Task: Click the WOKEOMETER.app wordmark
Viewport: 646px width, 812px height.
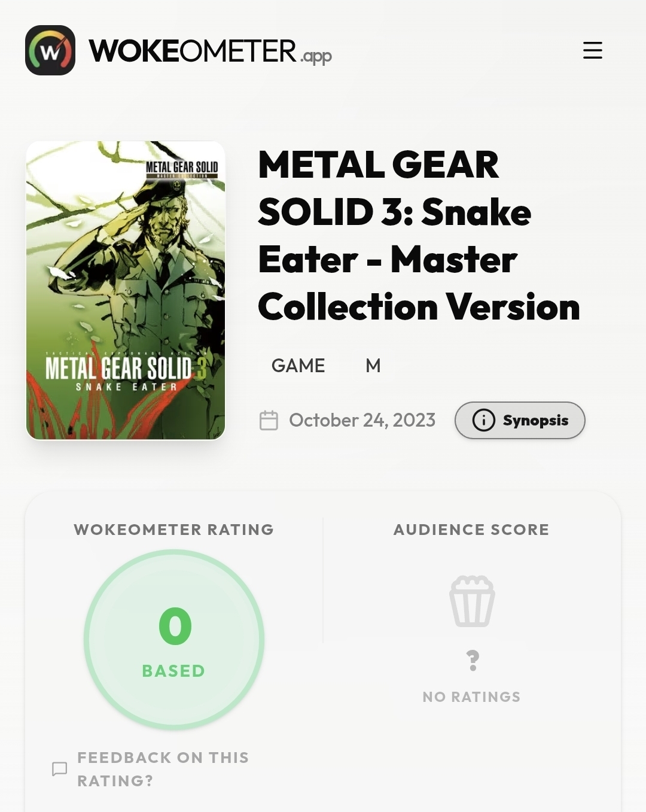Action: 210,51
